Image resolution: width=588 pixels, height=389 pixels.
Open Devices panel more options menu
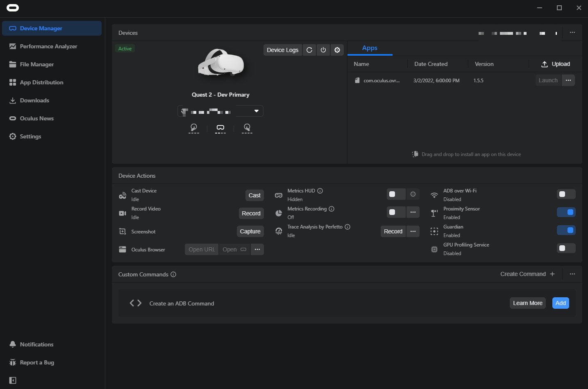coord(572,33)
